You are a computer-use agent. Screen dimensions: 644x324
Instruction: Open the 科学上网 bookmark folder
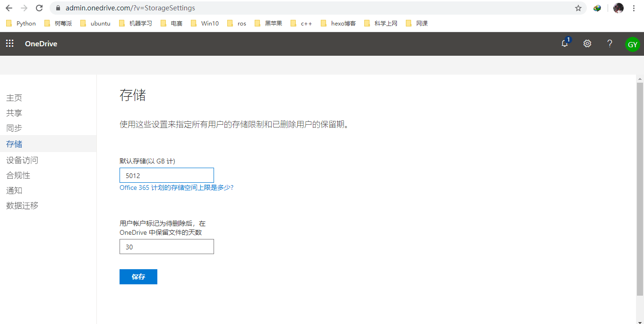click(x=381, y=23)
